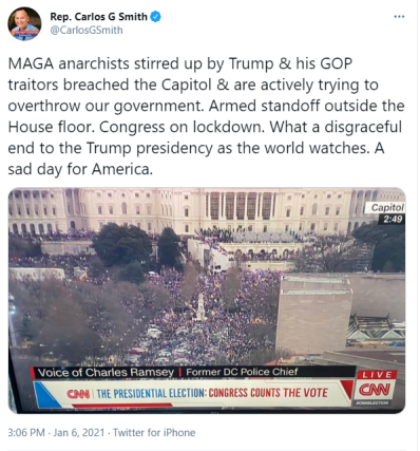Click the Jan 6, 2021 date
The image size is (420, 451).
[79, 432]
